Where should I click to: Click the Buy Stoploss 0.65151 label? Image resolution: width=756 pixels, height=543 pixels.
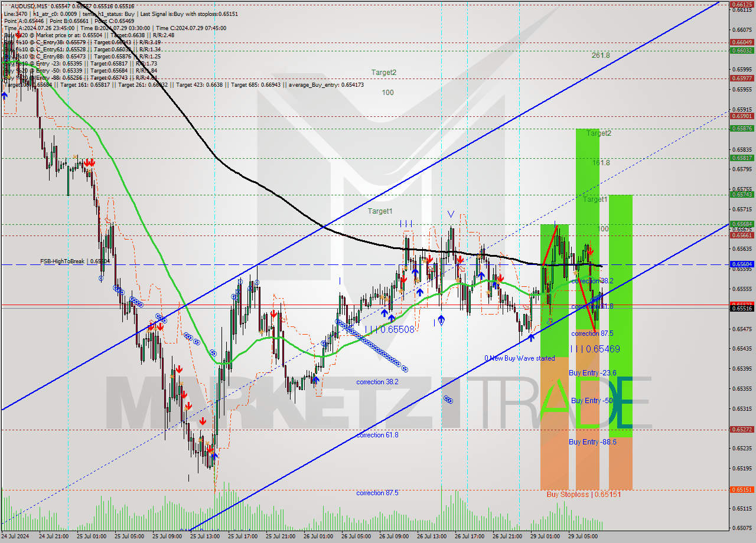582,494
